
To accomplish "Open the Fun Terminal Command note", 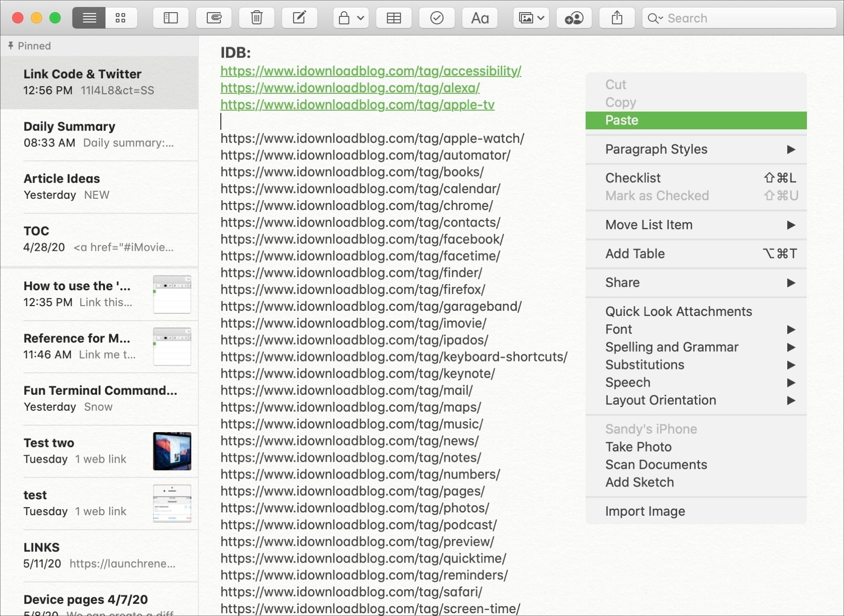I will click(99, 399).
